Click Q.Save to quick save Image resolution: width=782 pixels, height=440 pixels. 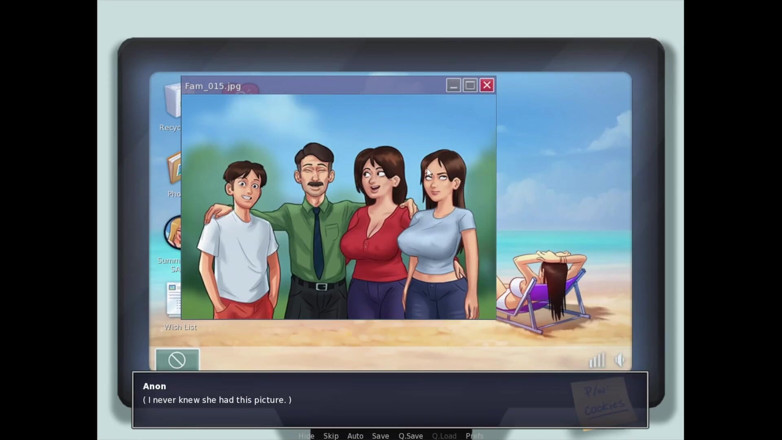[410, 436]
